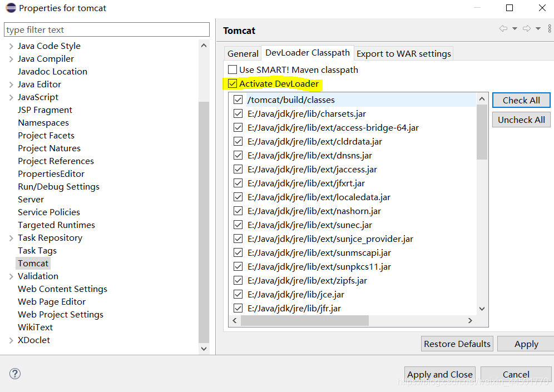Expand the Task Repository node
554x392 pixels.
[11, 238]
